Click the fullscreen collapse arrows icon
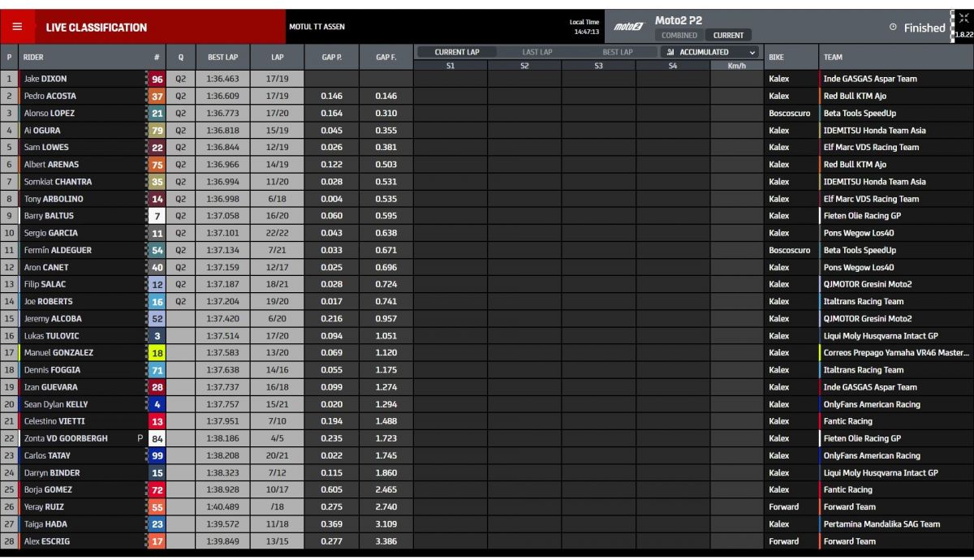Image resolution: width=974 pixels, height=560 pixels. (x=963, y=19)
